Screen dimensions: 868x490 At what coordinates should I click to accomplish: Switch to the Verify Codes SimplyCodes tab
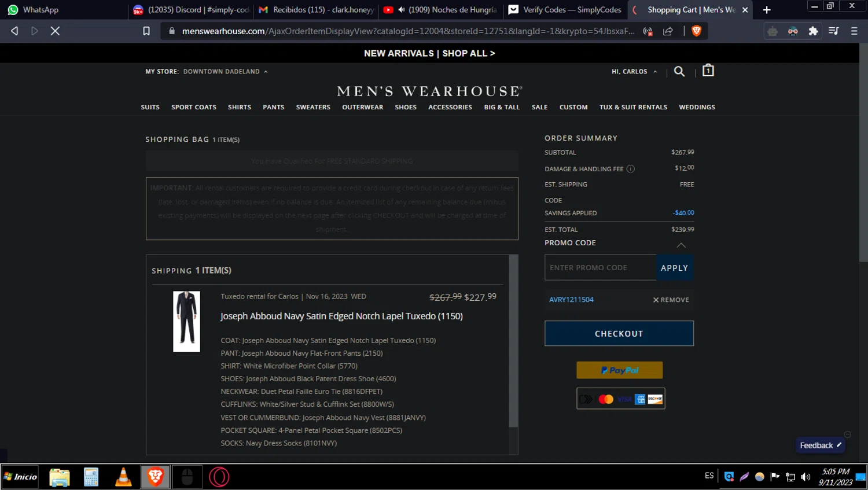click(565, 10)
